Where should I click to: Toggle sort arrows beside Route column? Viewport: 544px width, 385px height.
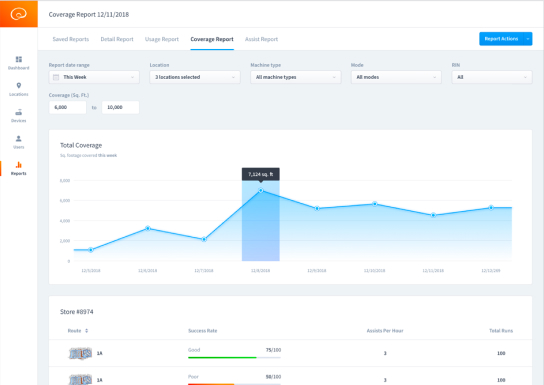tap(86, 331)
